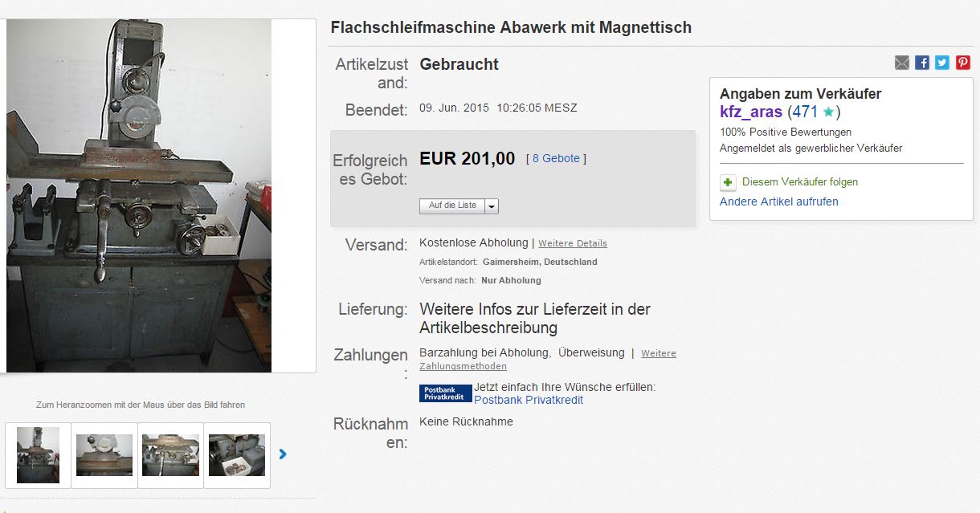Click the Postbank Privatkredit logo
The height and width of the screenshot is (513, 980).
click(446, 393)
